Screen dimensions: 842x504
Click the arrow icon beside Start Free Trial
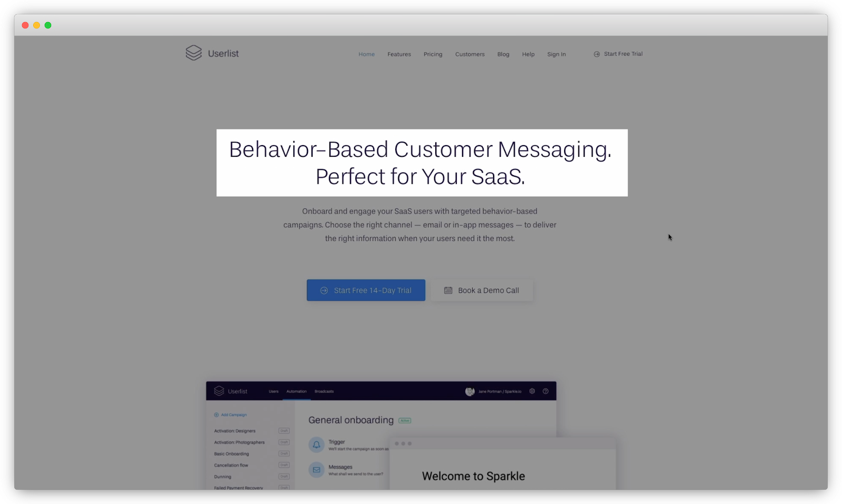coord(596,54)
